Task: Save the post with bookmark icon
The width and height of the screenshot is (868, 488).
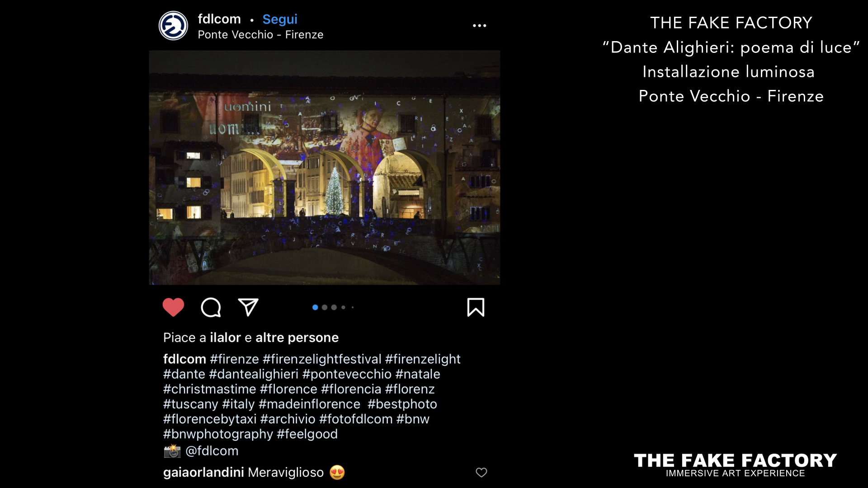Action: [476, 307]
